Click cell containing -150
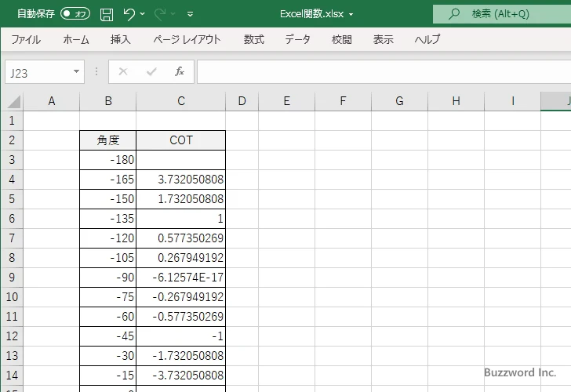Image resolution: width=571 pixels, height=392 pixels. click(x=107, y=199)
